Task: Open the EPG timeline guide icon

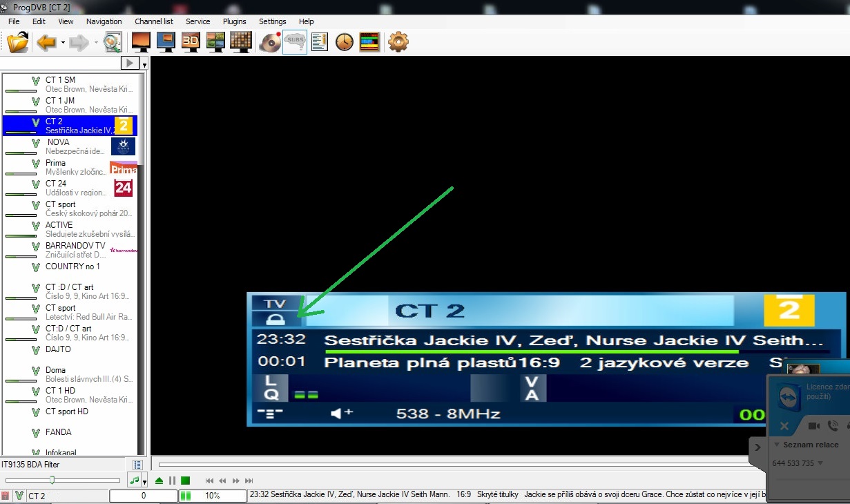Action: pyautogui.click(x=369, y=42)
